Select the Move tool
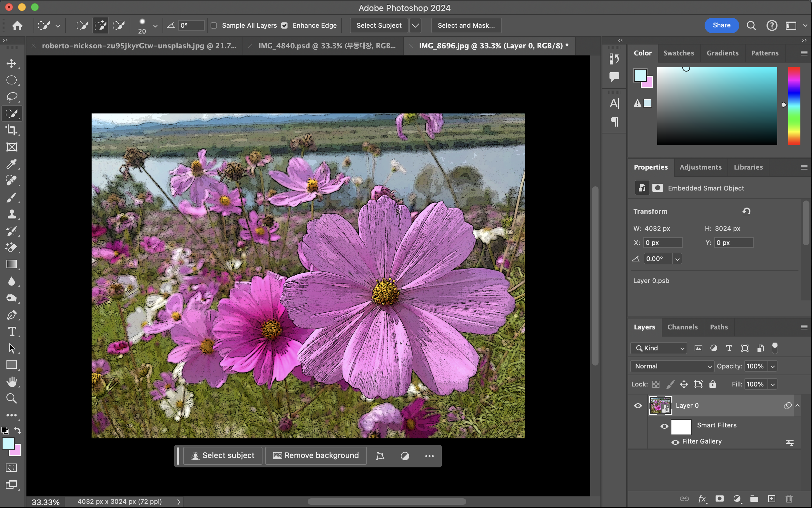Image resolution: width=812 pixels, height=508 pixels. click(x=11, y=64)
